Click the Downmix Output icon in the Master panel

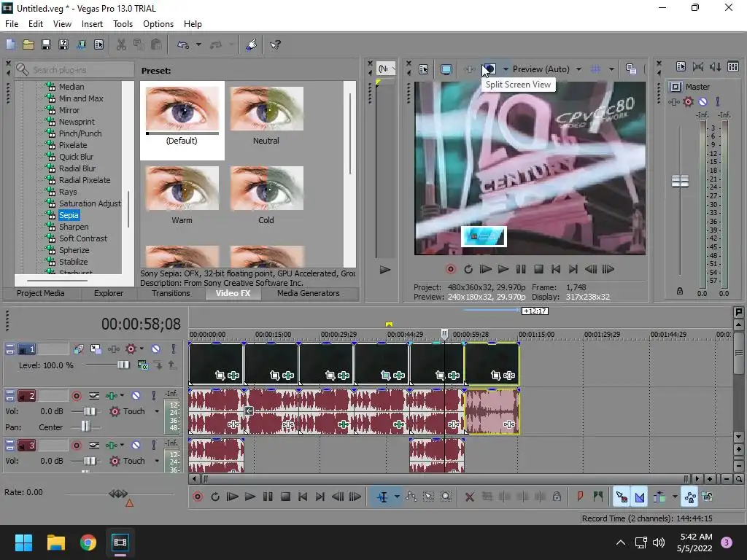coord(698,66)
